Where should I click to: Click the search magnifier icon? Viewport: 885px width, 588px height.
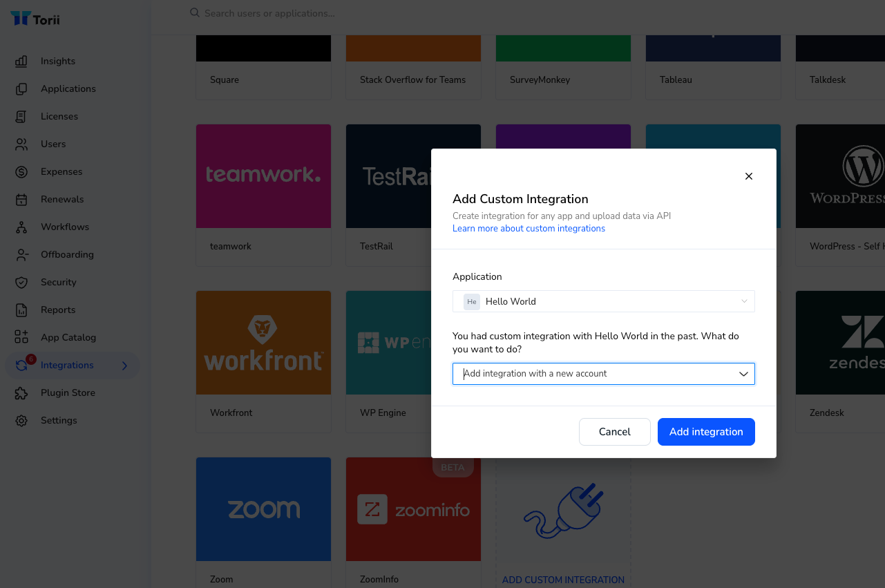click(x=195, y=13)
